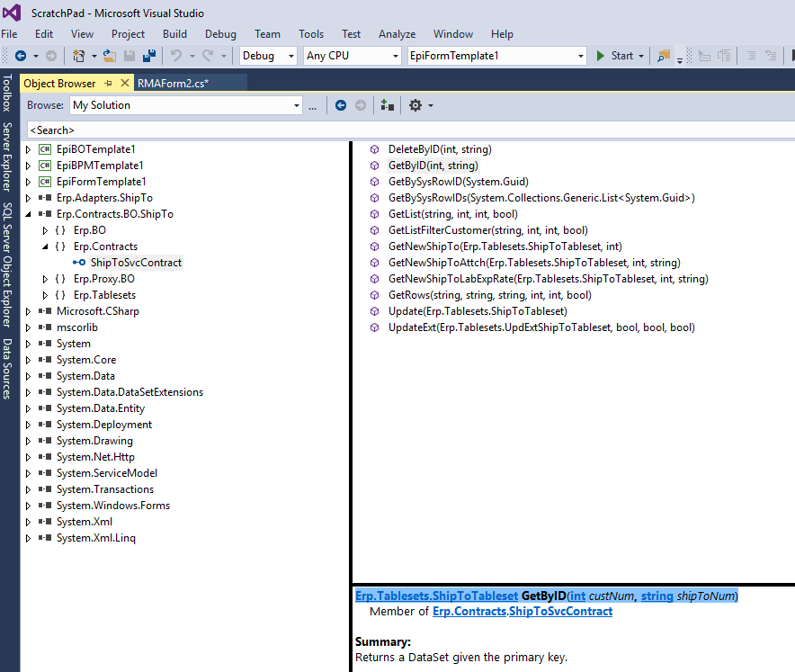Select the System.ServiceModel assembly row

coord(106,473)
